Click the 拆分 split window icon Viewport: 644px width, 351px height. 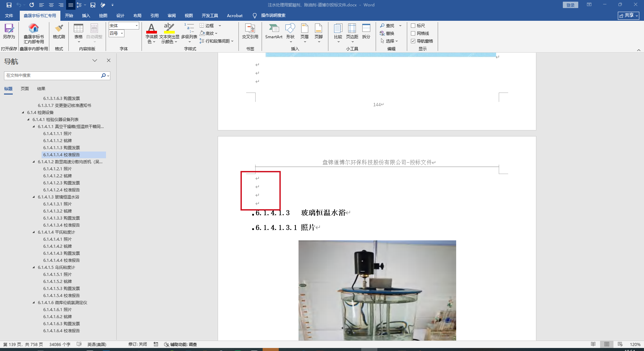click(x=366, y=31)
